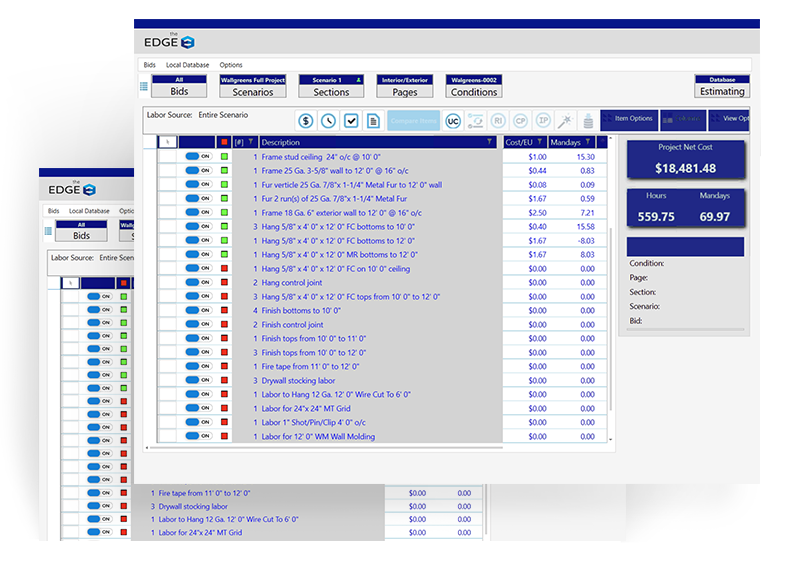The image size is (800, 562).
Task: Click green status square for Frame stud ceiling
Action: (x=225, y=157)
